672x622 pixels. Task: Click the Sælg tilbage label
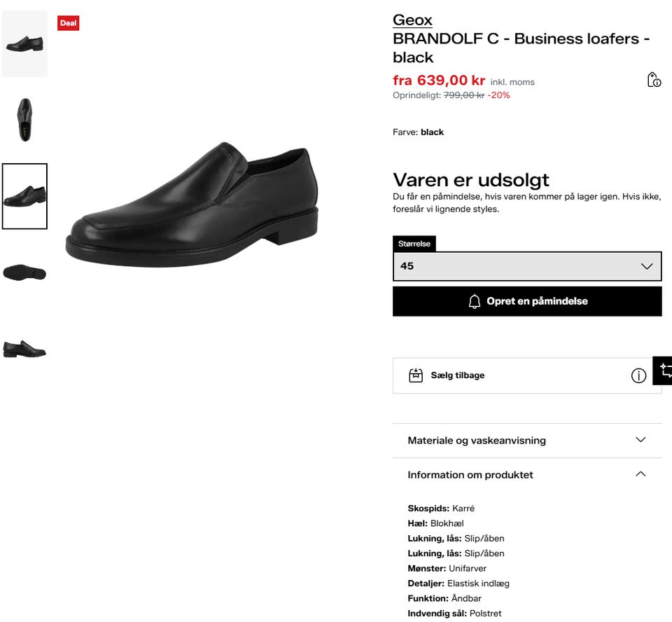457,375
